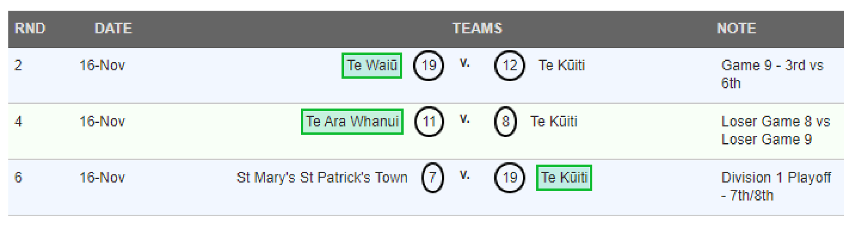The height and width of the screenshot is (247, 868).
Task: Click the circled 19 score in round 6
Action: tap(510, 178)
